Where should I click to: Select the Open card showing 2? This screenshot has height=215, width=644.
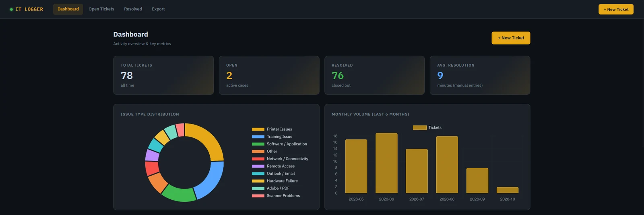point(269,75)
